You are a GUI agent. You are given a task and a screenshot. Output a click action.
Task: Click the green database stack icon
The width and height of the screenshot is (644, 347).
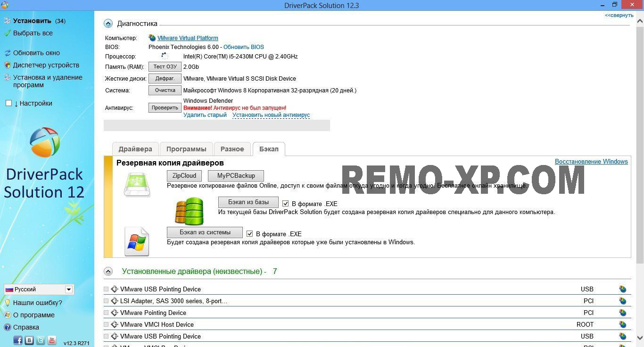pos(190,211)
